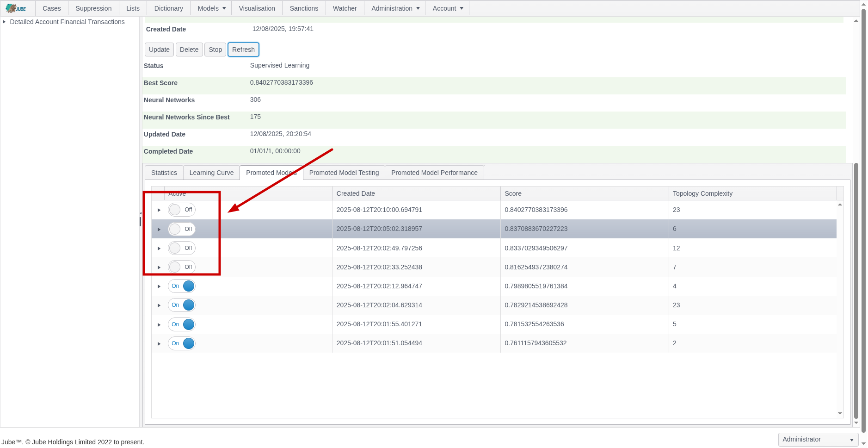Expand Detailed Account Financial Transactions tree arrow
868x448 pixels.
(4, 22)
